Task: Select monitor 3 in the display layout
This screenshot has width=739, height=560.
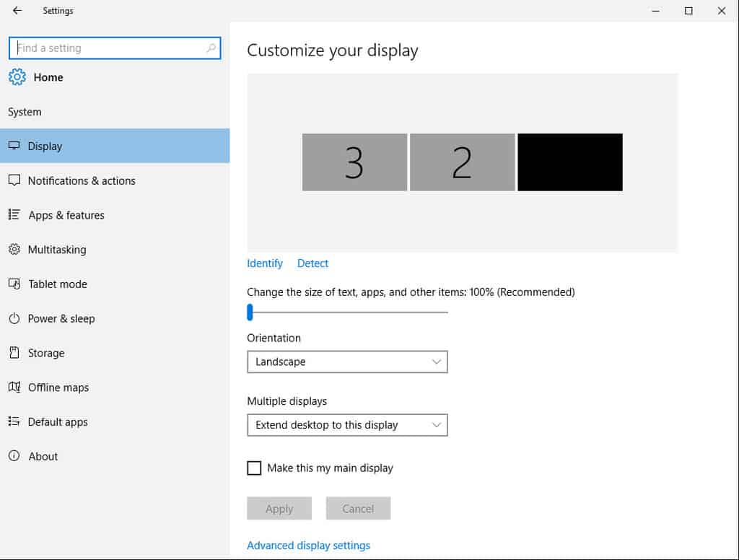Action: pyautogui.click(x=354, y=162)
